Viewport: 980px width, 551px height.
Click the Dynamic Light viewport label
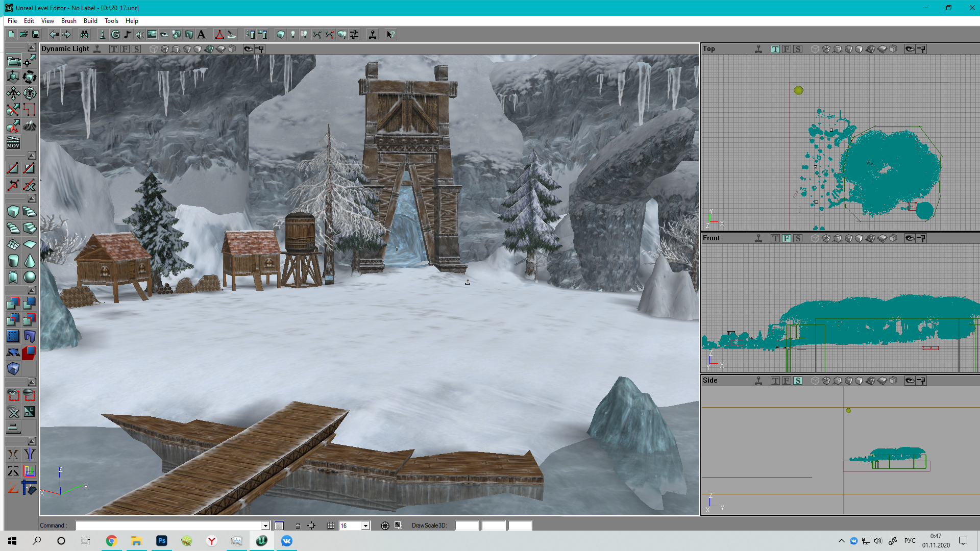click(65, 49)
